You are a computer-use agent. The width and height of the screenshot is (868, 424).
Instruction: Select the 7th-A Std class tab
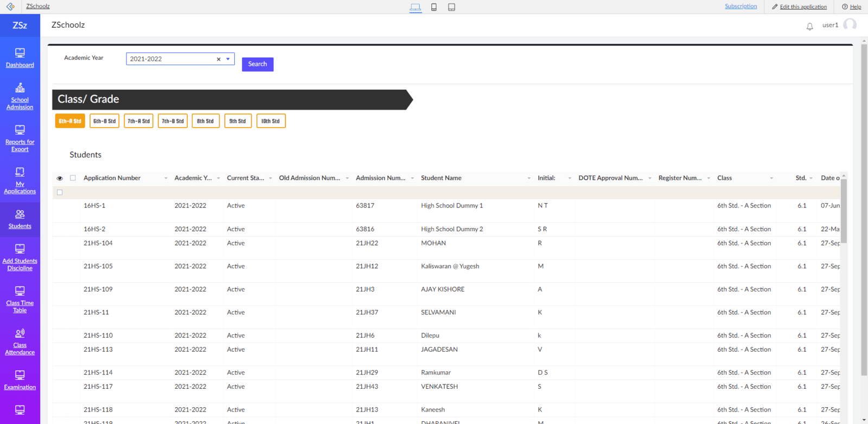coord(139,121)
